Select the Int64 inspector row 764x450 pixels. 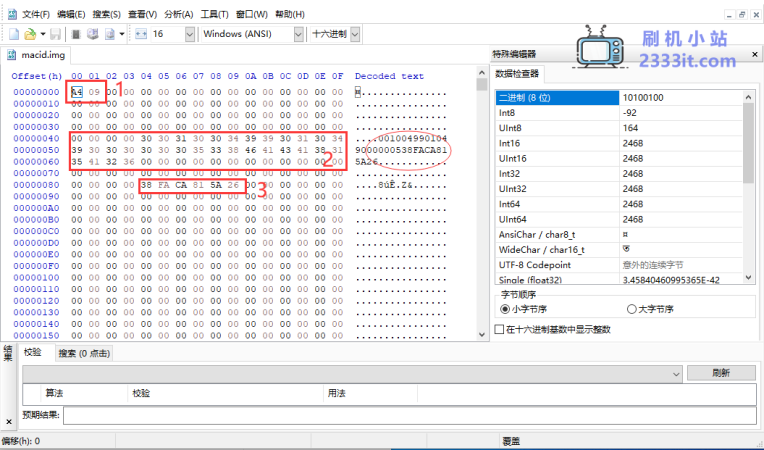pos(619,204)
